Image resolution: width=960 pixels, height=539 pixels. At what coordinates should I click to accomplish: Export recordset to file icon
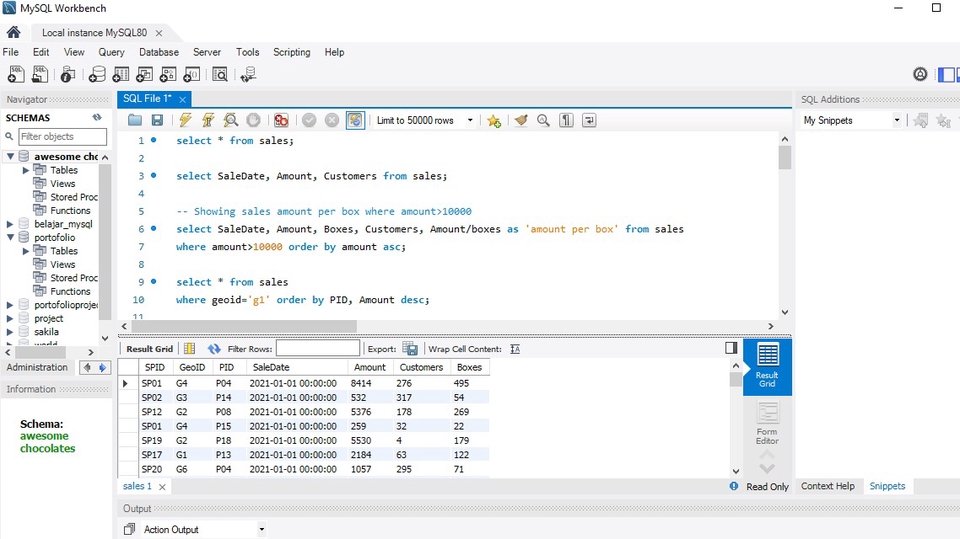[x=410, y=349]
